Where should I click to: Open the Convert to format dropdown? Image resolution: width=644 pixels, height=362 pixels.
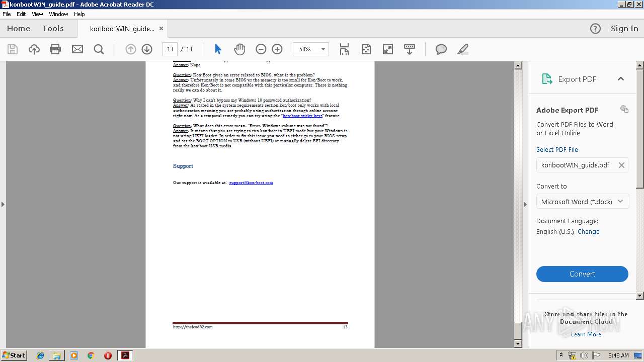click(582, 202)
